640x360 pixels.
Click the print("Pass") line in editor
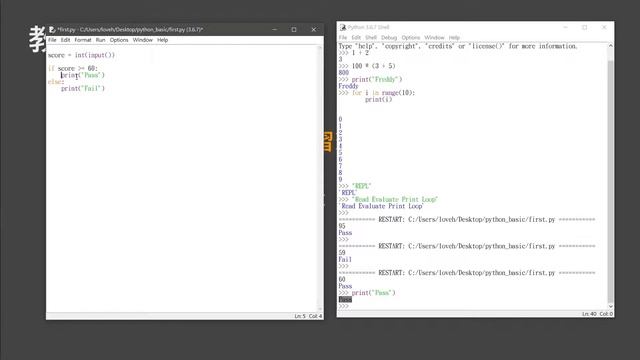coord(83,75)
